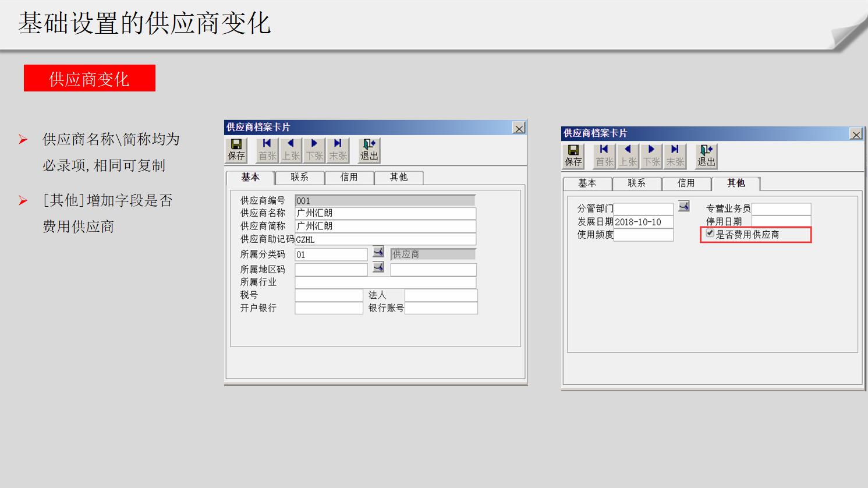Viewport: 868px width, 488px height.
Task: Focus the 使用频度 input field
Action: (x=643, y=235)
